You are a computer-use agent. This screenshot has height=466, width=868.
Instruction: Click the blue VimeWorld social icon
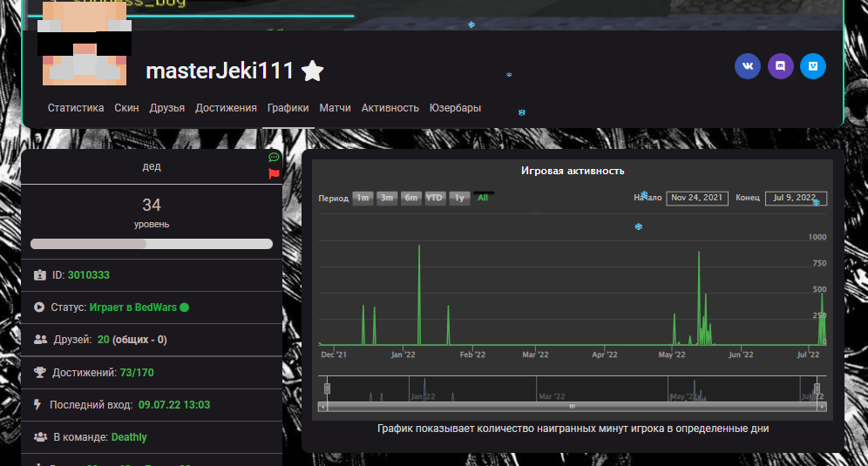[813, 66]
